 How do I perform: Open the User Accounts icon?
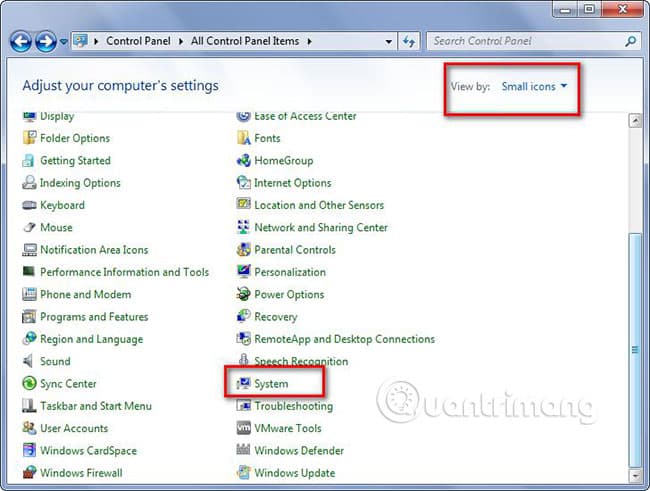29,428
